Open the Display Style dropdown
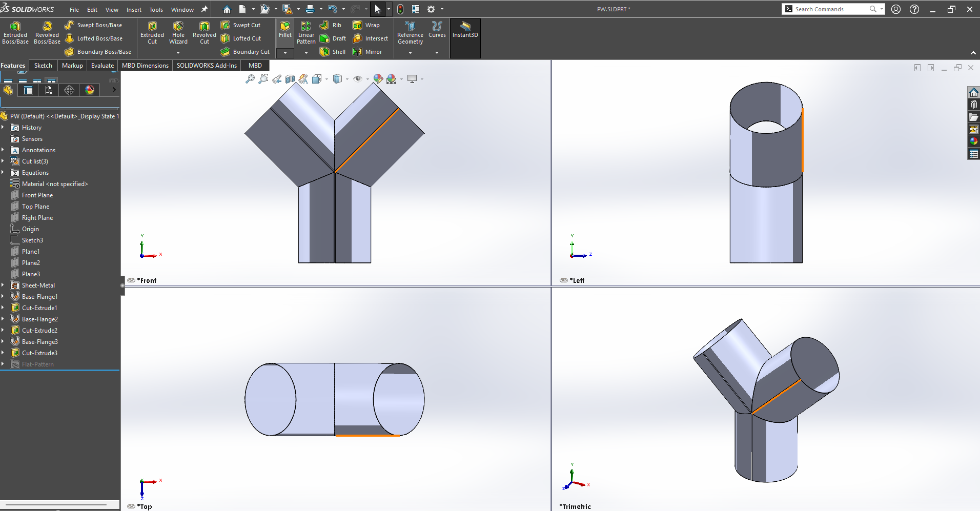 pos(347,79)
